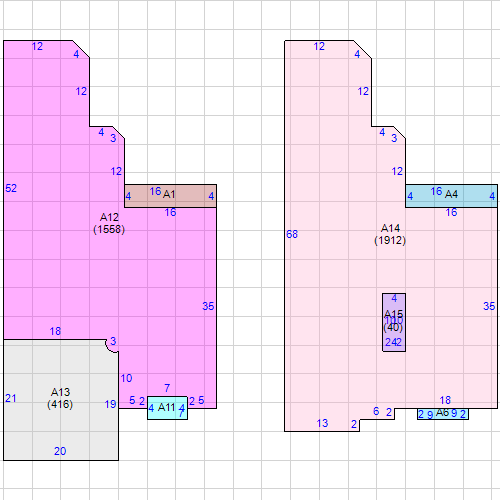Click the 52 dimension on A12's left side
The width and height of the screenshot is (500, 500).
coord(11,188)
